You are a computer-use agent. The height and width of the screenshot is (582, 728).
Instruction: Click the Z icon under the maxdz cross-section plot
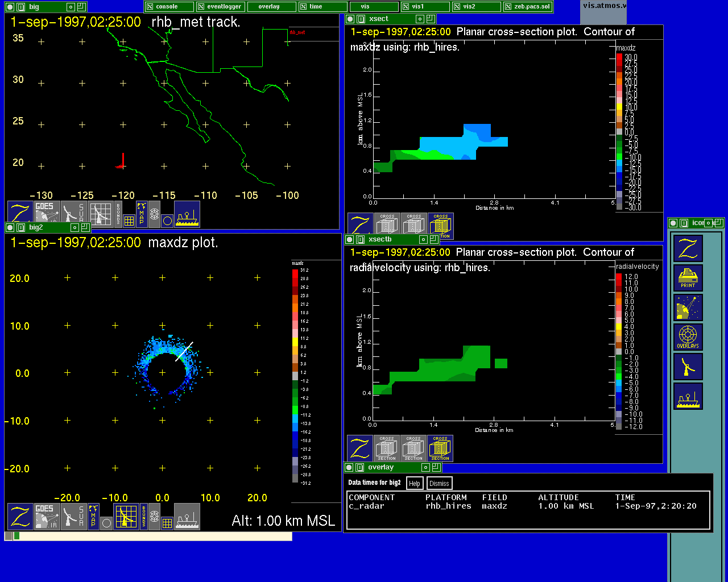click(360, 226)
